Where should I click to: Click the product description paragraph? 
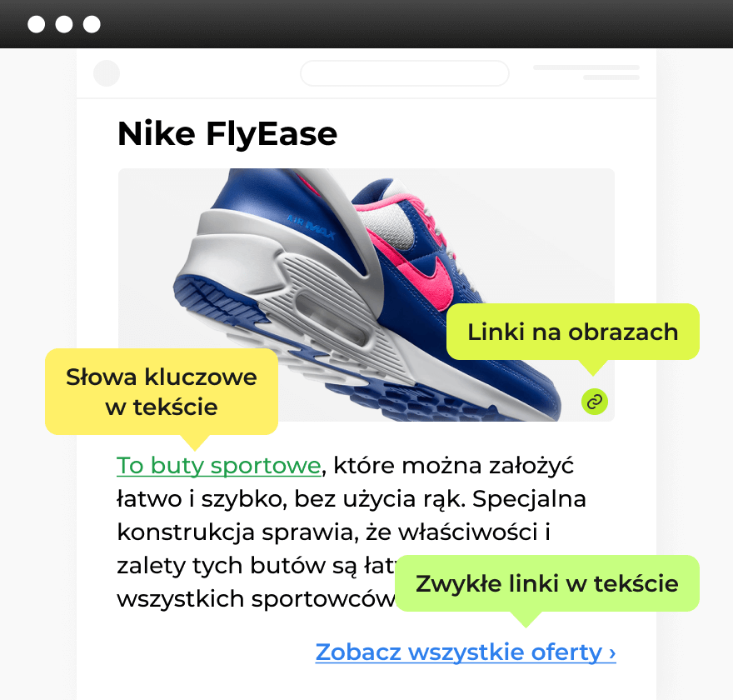[x=351, y=532]
